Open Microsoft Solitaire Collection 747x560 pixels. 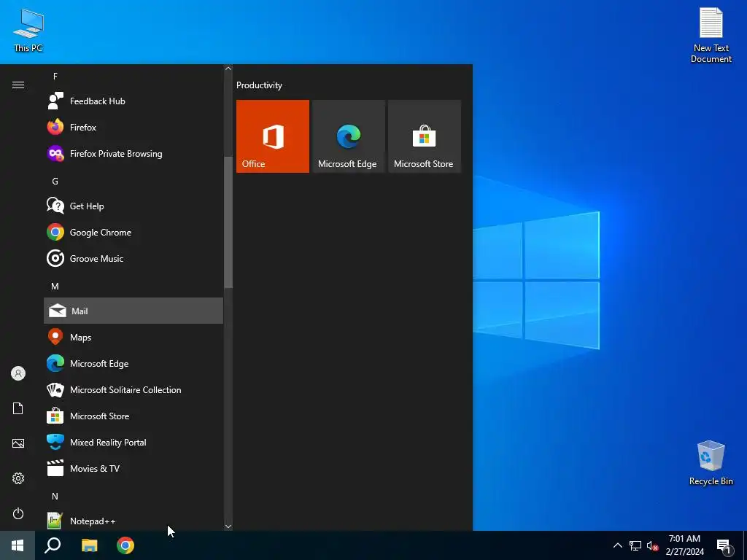pos(133,389)
